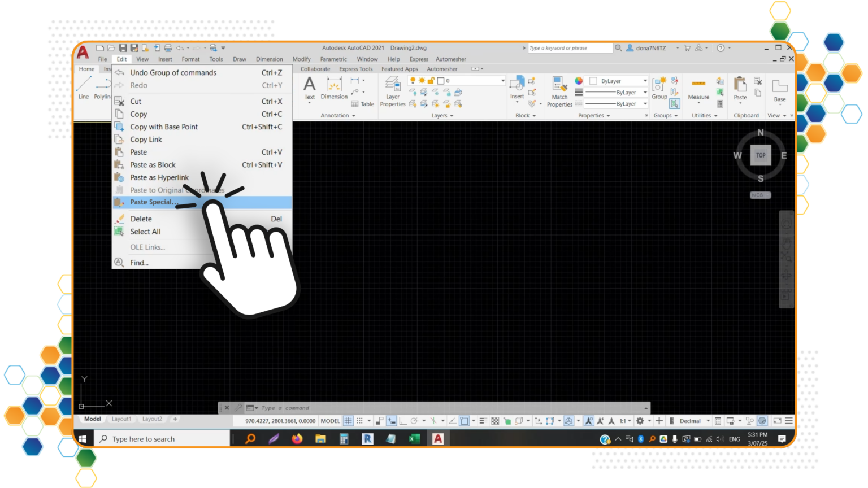Image resolution: width=868 pixels, height=488 pixels.
Task: Toggle polar tracking in status bar
Action: (414, 421)
